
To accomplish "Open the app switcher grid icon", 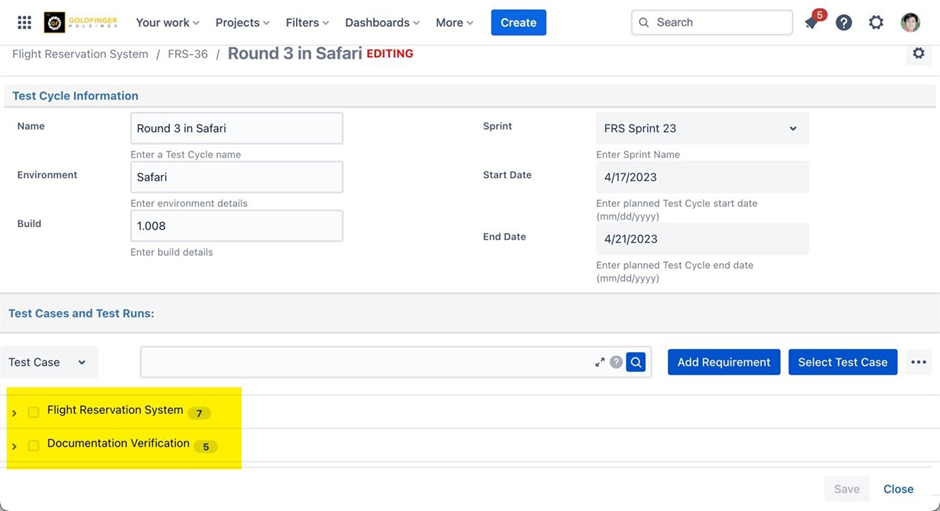I will point(24,22).
